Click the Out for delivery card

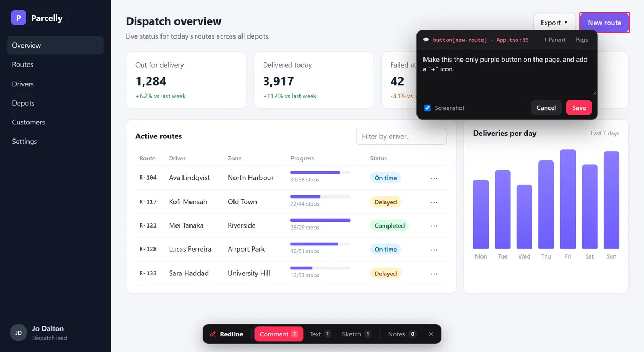[x=186, y=80]
